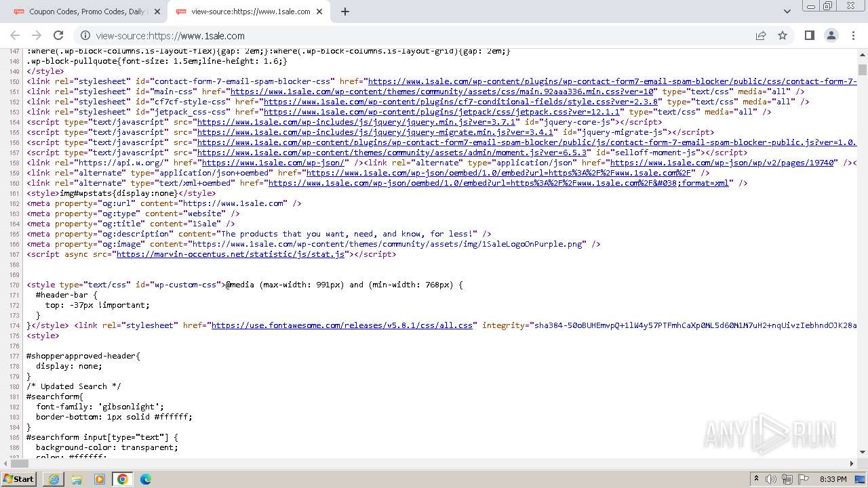This screenshot has width=868, height=488.
Task: Click the forward navigation arrow
Action: (x=37, y=35)
